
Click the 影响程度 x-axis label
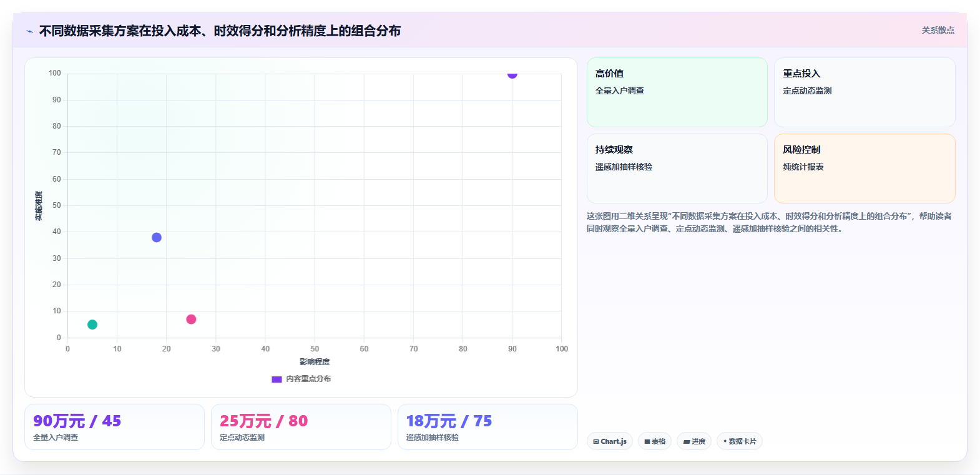(315, 362)
